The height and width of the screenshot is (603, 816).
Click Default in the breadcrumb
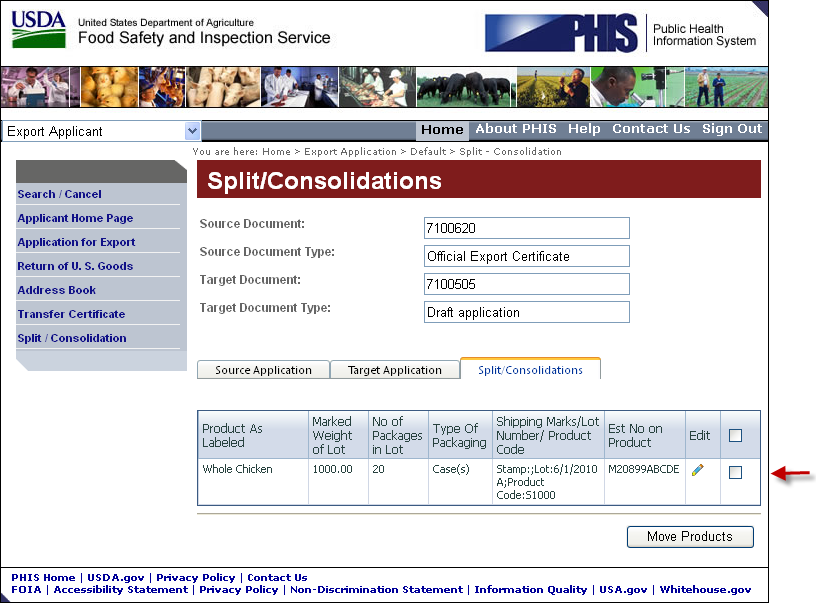(428, 151)
